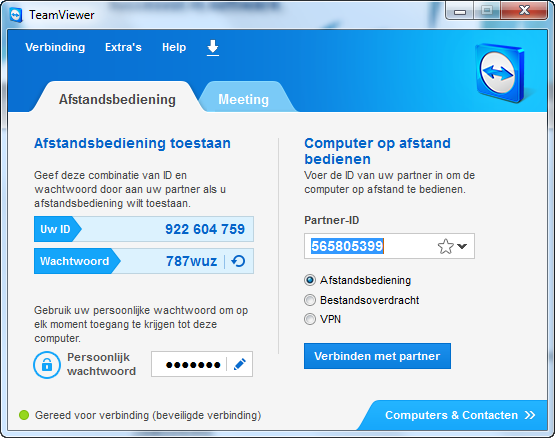Click the Verbinden met partner button
555x438 pixels.
point(377,356)
